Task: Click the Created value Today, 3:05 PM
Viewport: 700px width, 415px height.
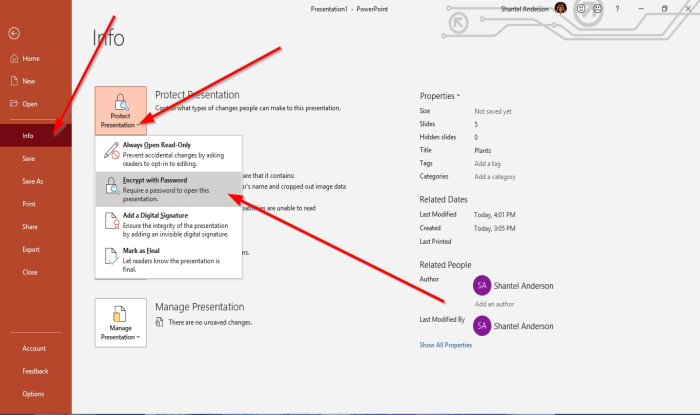Action: tap(495, 228)
